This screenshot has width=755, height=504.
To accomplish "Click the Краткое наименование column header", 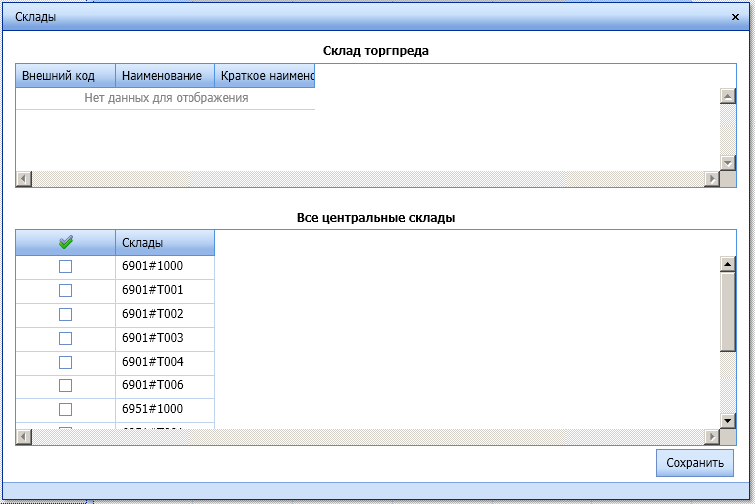I will (265, 76).
